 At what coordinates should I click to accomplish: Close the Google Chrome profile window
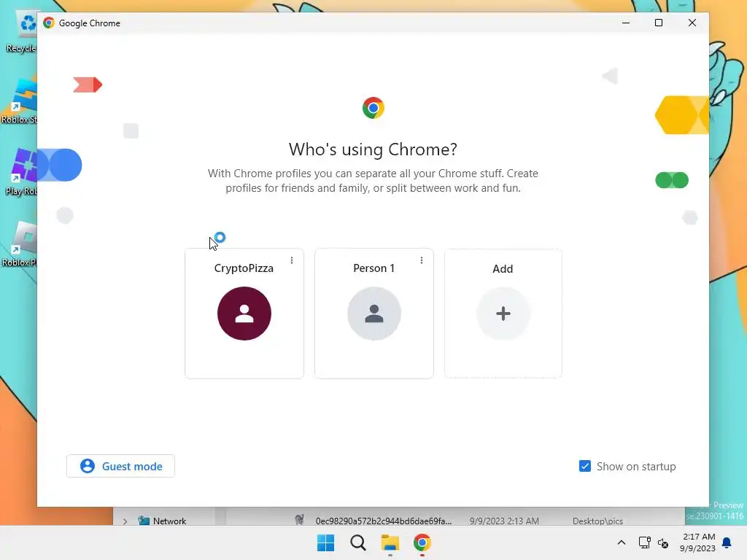point(692,23)
